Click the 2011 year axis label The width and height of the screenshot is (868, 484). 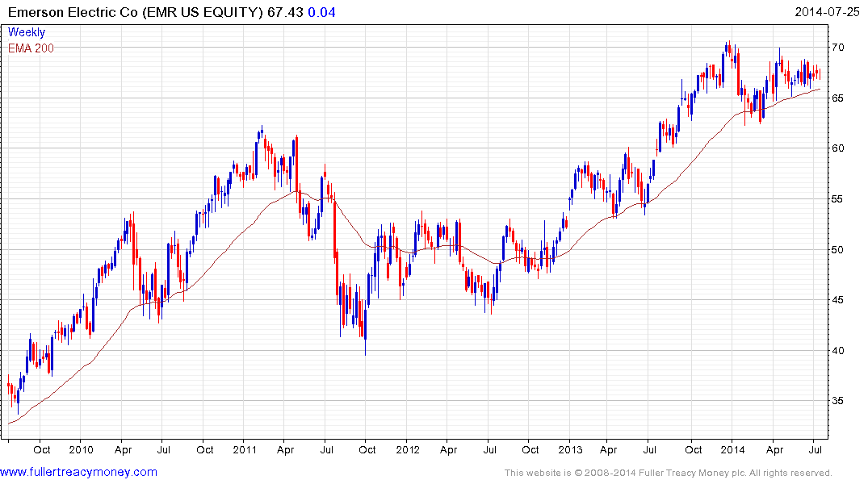[244, 449]
